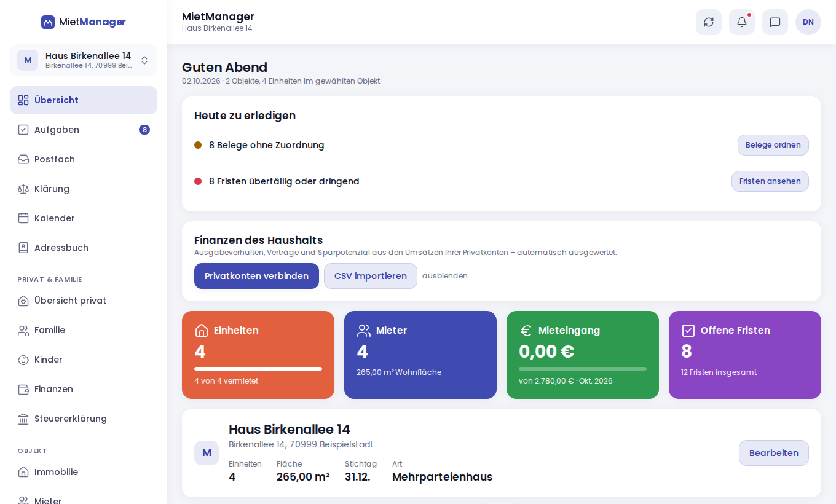Viewport: 836px width, 504px height.
Task: Open Übersicht in the sidebar
Action: tap(84, 100)
